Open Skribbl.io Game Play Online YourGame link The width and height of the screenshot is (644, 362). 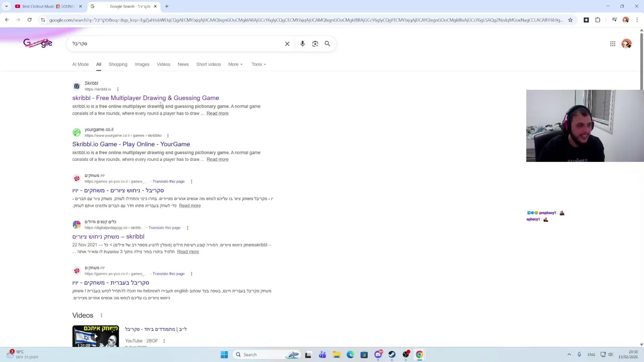tap(131, 144)
